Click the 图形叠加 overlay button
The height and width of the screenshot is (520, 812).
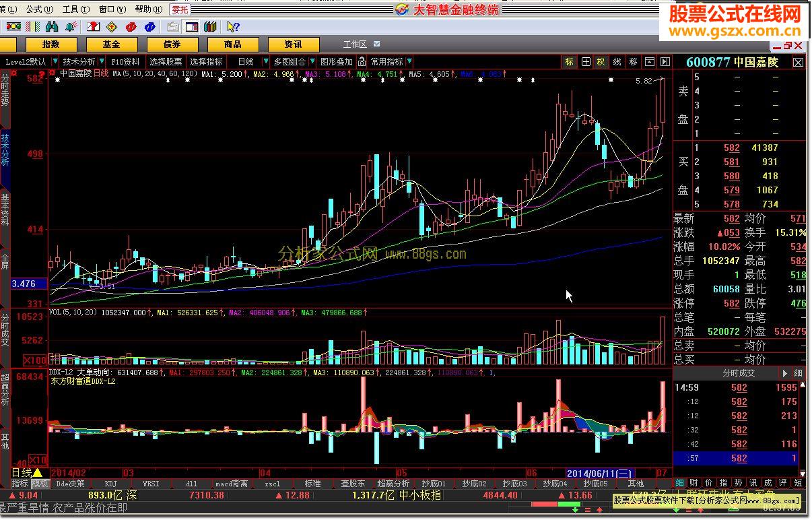(337, 62)
